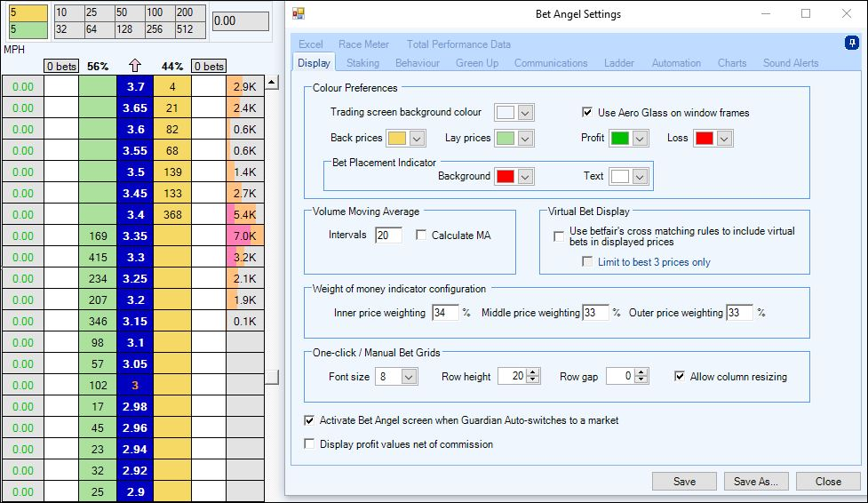Toggle Use Aero Glass on window frames

(587, 113)
